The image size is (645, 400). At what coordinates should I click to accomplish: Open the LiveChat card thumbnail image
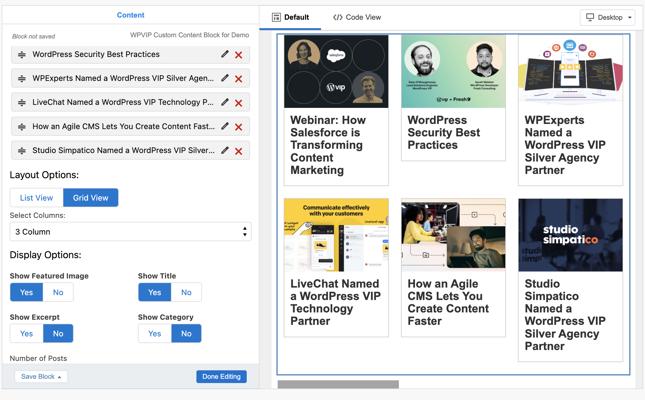336,235
